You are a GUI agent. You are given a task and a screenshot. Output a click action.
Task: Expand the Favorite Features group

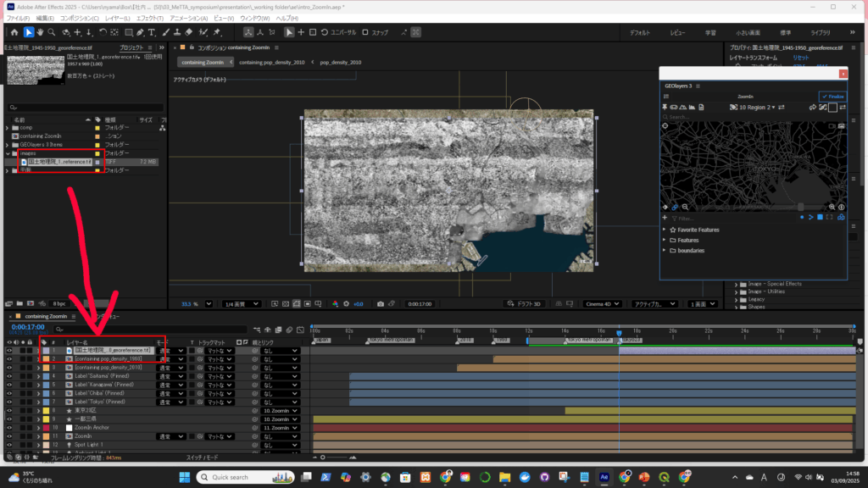point(664,230)
